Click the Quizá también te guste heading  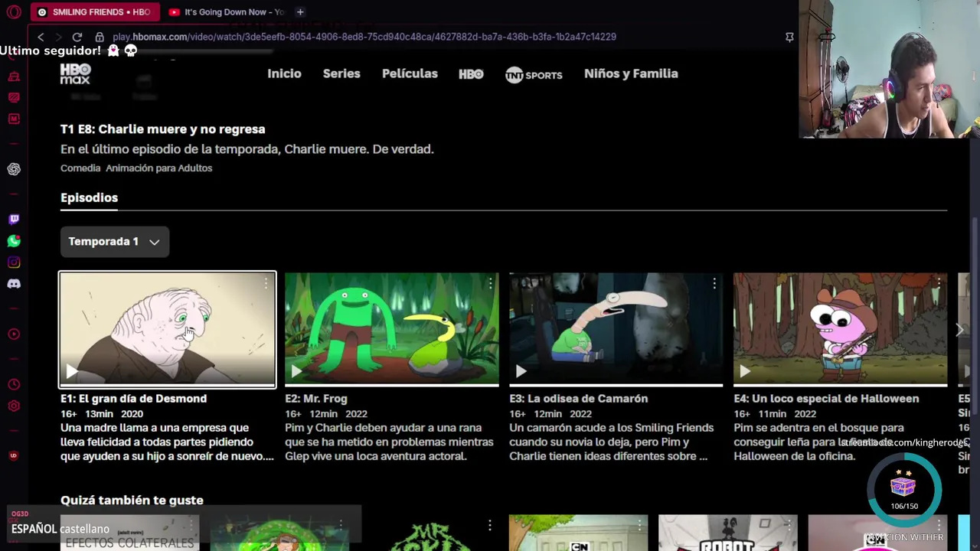pos(132,500)
